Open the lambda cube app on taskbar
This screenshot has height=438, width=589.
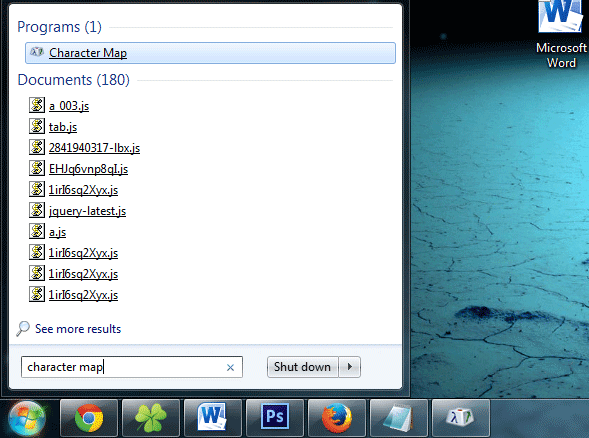pyautogui.click(x=461, y=418)
